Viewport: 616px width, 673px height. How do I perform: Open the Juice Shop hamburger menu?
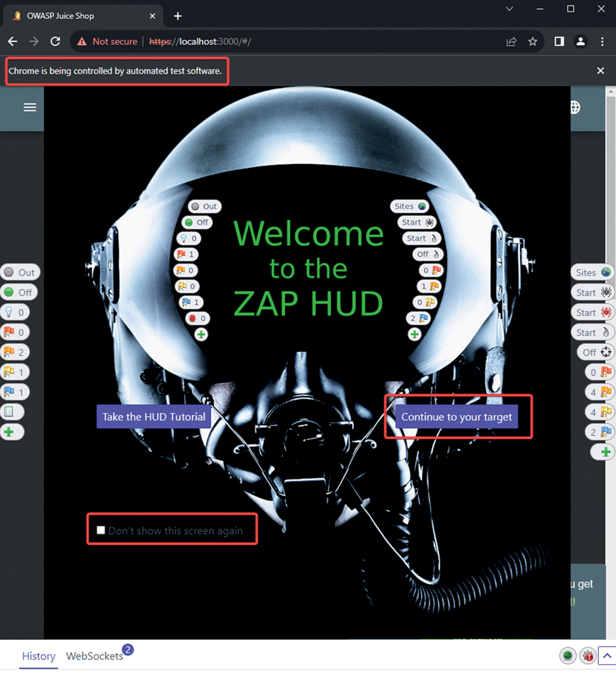[30, 107]
